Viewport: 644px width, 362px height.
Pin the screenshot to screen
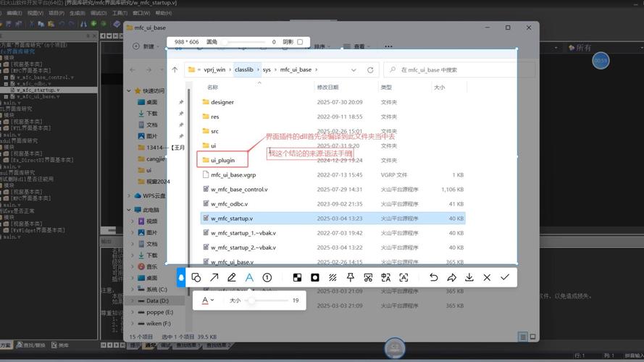coord(351,278)
